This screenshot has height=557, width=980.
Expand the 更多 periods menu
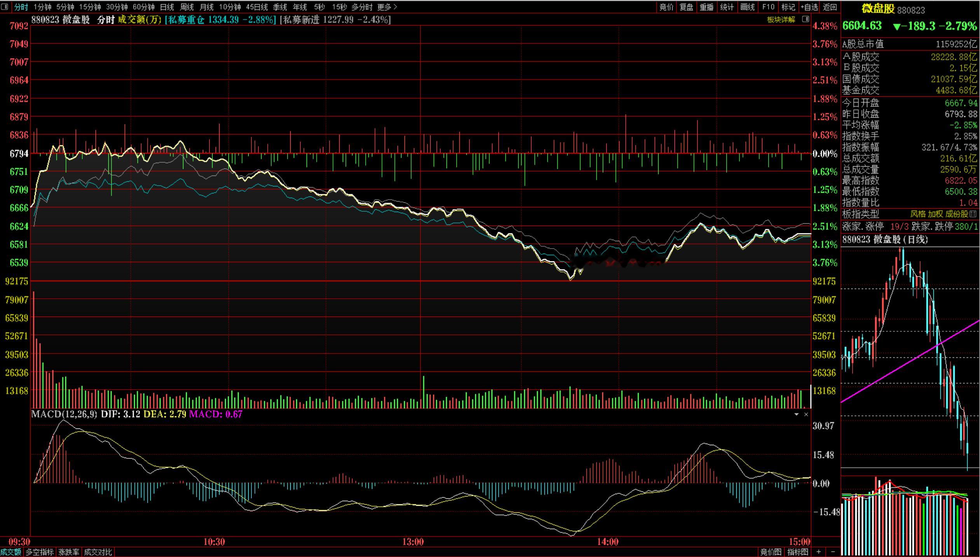click(x=387, y=7)
